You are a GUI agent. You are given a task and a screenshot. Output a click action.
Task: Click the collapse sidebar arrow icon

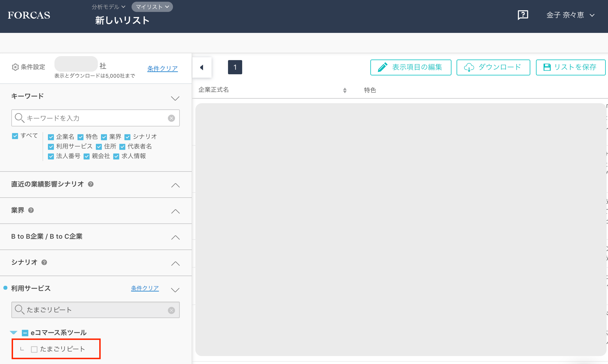point(202,67)
